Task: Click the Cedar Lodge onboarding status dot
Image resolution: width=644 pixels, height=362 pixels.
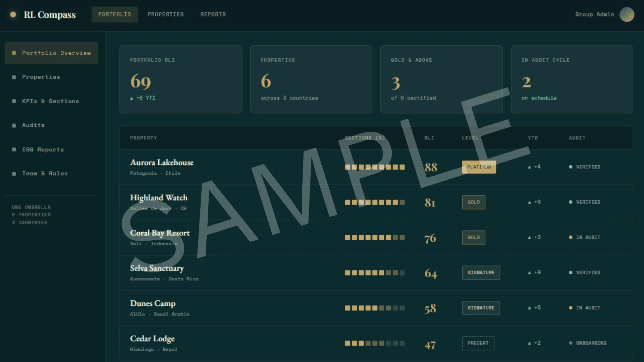Action: coord(571,343)
